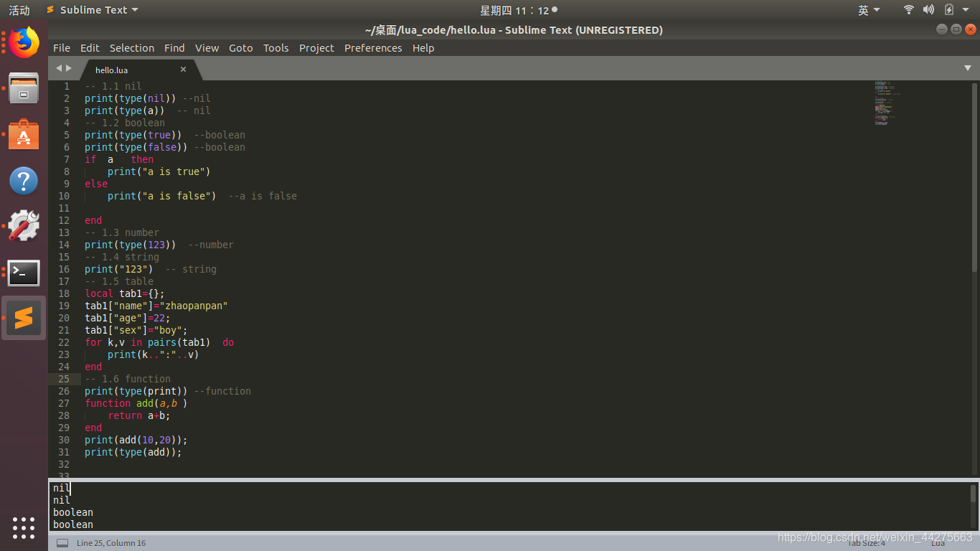The height and width of the screenshot is (551, 980).
Task: Open the Files manager dock icon
Action: [24, 88]
